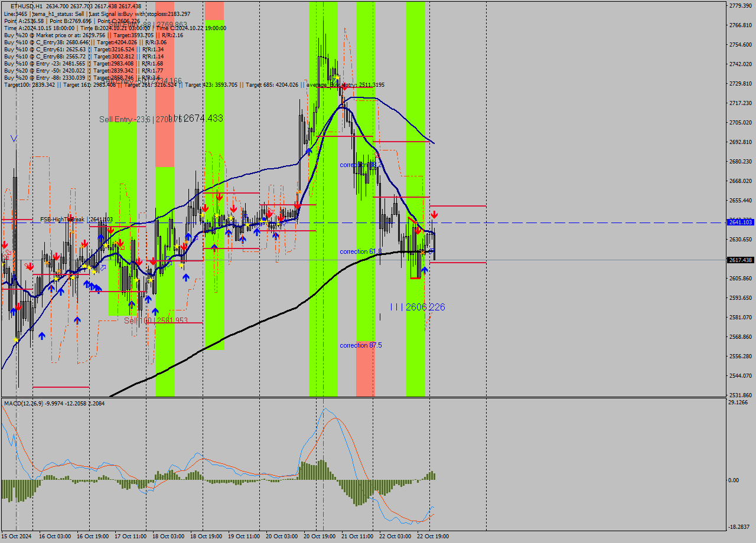
Task: Click the '18 Oct 03:00' time label
Action: click(168, 537)
